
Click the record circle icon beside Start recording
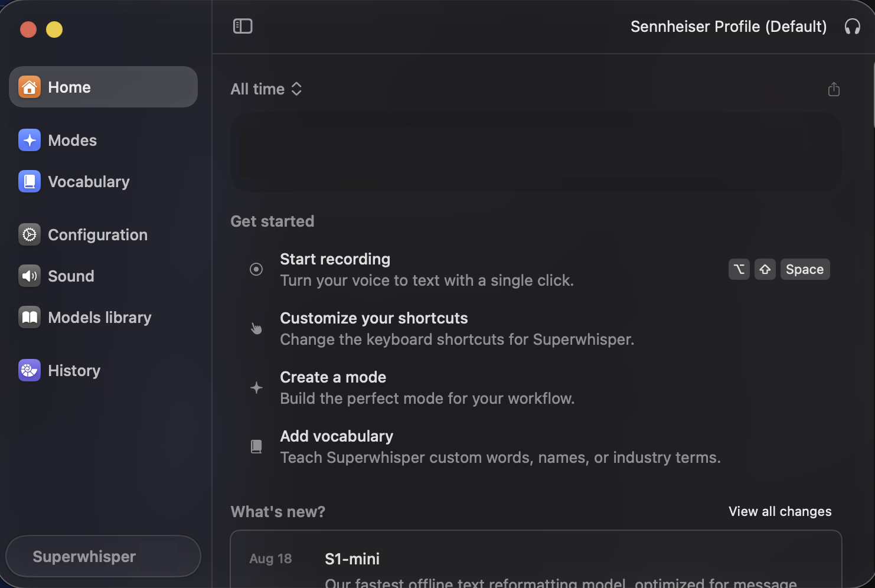tap(256, 269)
